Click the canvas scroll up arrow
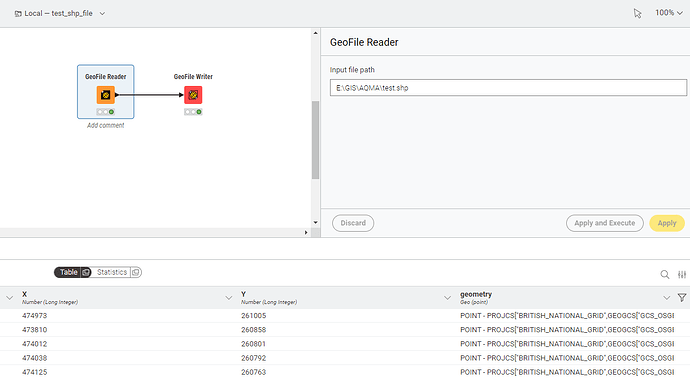Image resolution: width=690 pixels, height=378 pixels. [315, 33]
